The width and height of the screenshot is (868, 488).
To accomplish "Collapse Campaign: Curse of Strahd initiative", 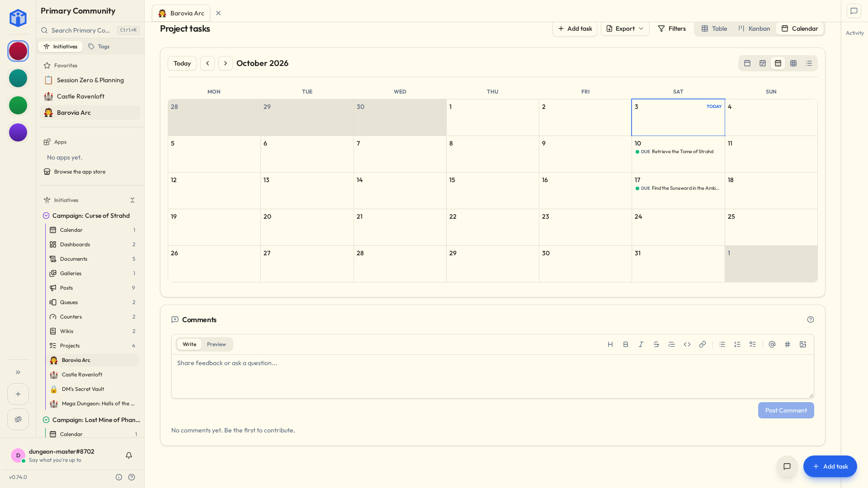I will (x=46, y=216).
